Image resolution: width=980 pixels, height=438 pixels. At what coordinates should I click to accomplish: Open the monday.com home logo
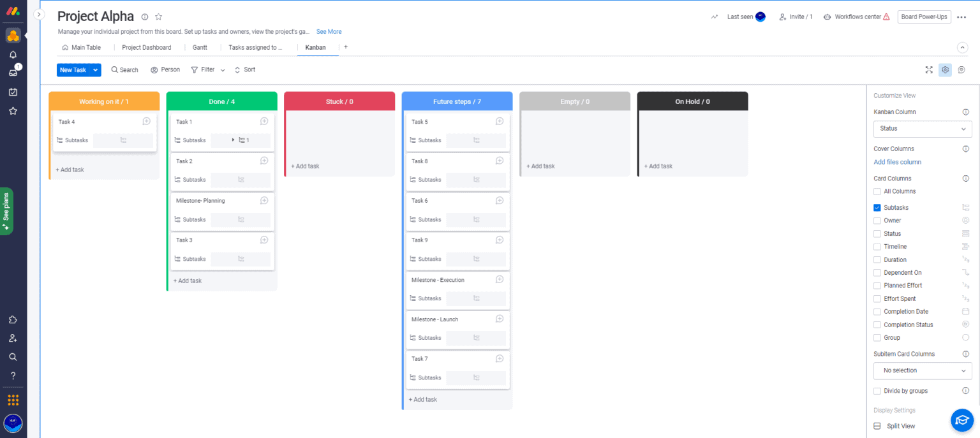pos(13,11)
